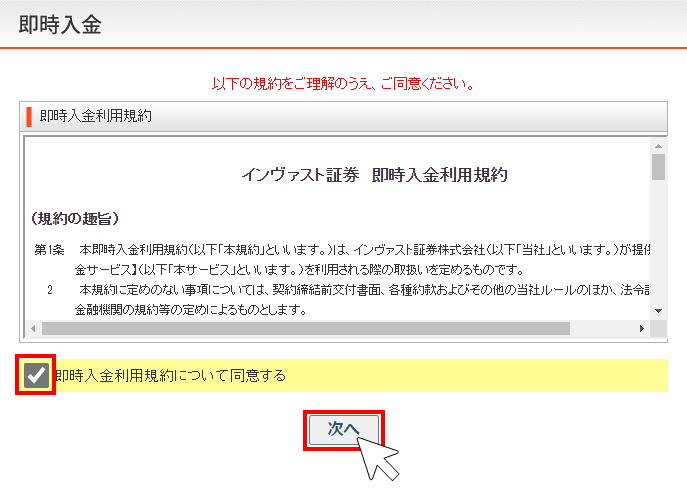This screenshot has width=687, height=497.
Task: Click the horizontal scroll right arrow
Action: pos(642,328)
